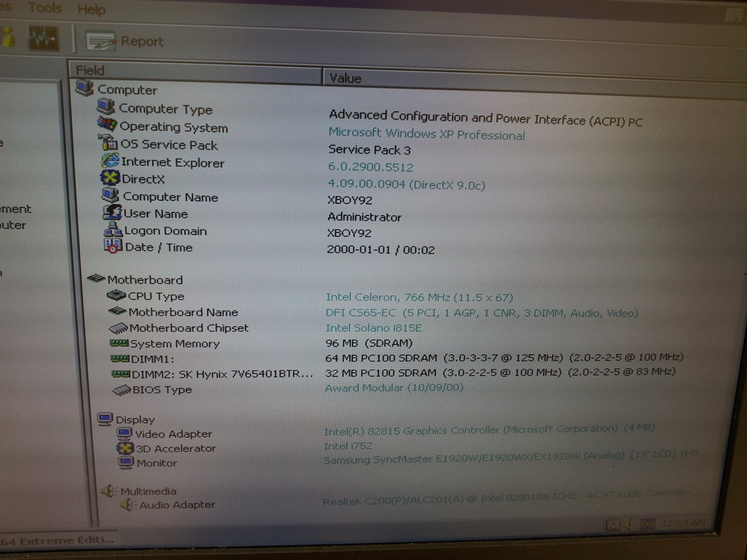The image size is (747, 560).
Task: Select the Multimedia speaker icon
Action: pos(108,490)
